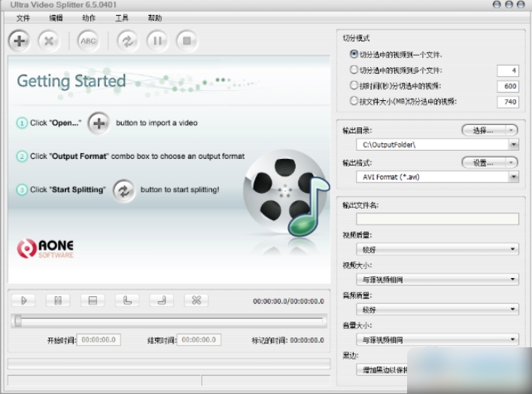Image resolution: width=532 pixels, height=394 pixels.
Task: Click the scissors icon in playback controls
Action: coord(196,301)
